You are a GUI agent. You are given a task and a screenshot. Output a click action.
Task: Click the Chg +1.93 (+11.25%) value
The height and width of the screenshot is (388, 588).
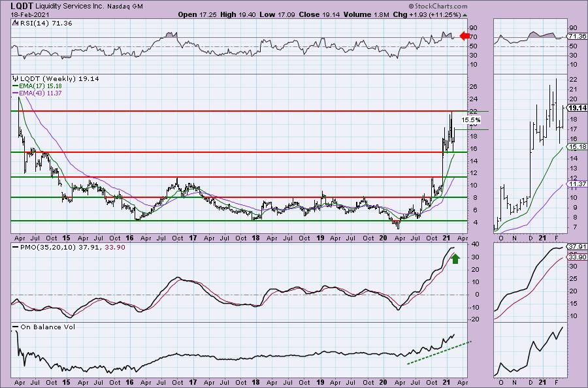point(427,14)
